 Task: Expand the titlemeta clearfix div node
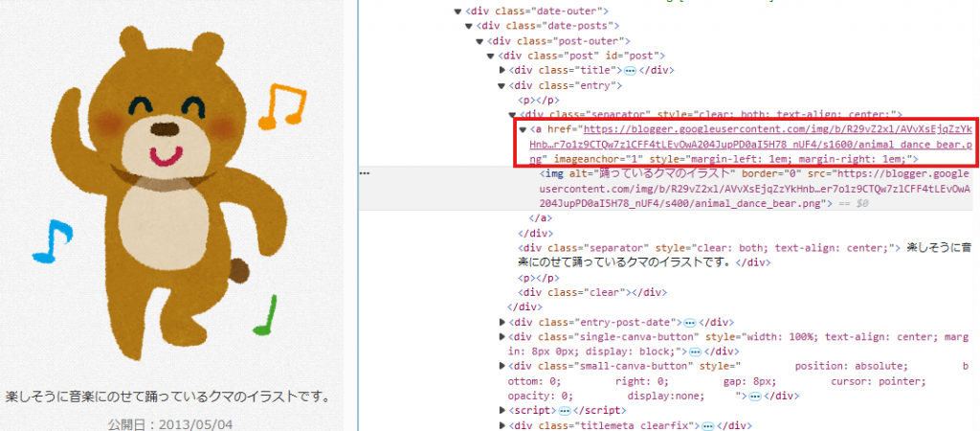click(502, 425)
